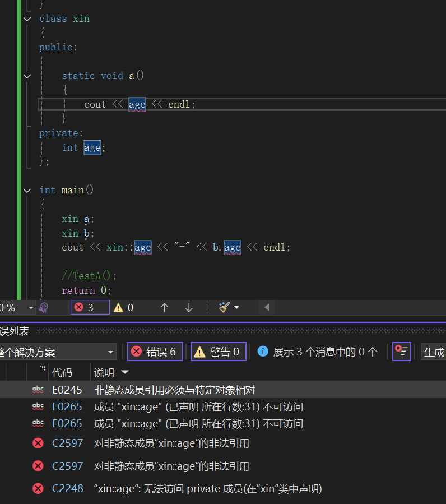Click the 'private:' access specifier
The height and width of the screenshot is (504, 446).
coord(61,133)
